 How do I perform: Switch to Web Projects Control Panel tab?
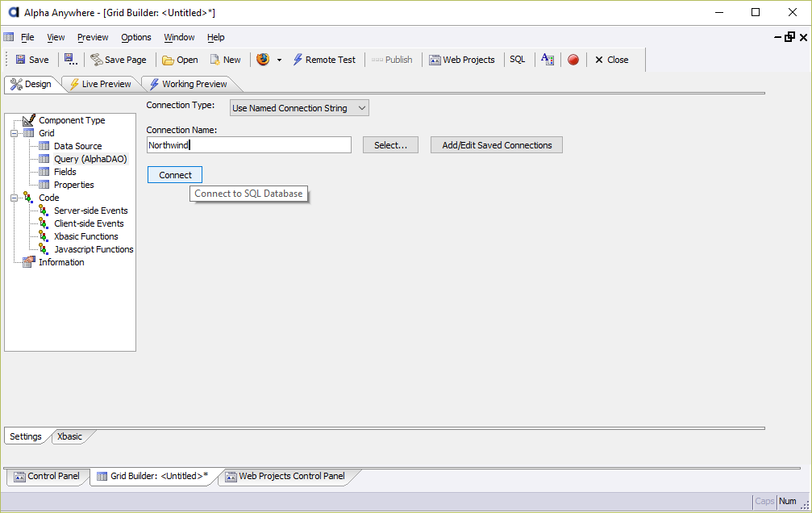tap(285, 476)
